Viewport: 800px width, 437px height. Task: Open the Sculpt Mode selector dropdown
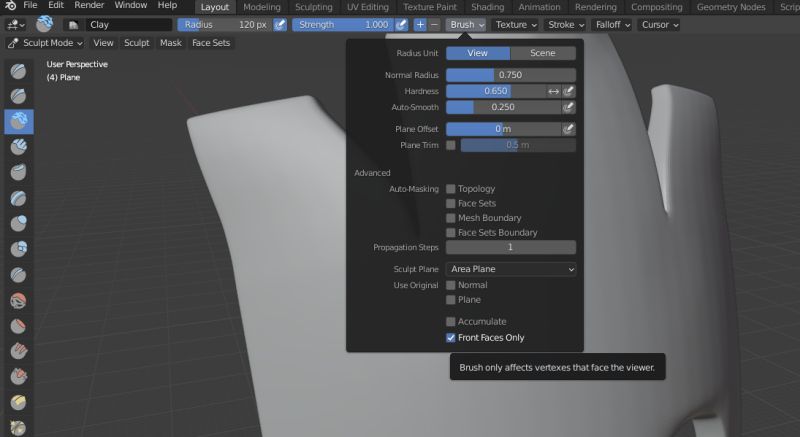tap(45, 43)
